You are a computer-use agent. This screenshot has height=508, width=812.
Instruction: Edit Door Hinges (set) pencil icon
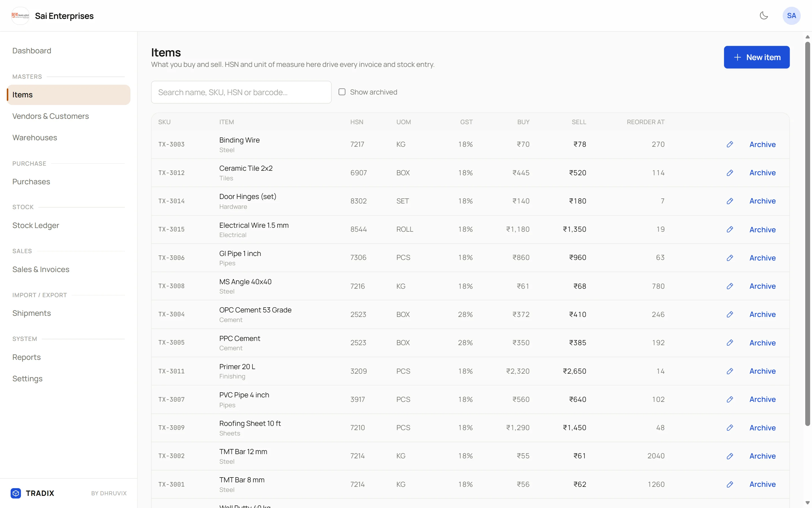[730, 201]
